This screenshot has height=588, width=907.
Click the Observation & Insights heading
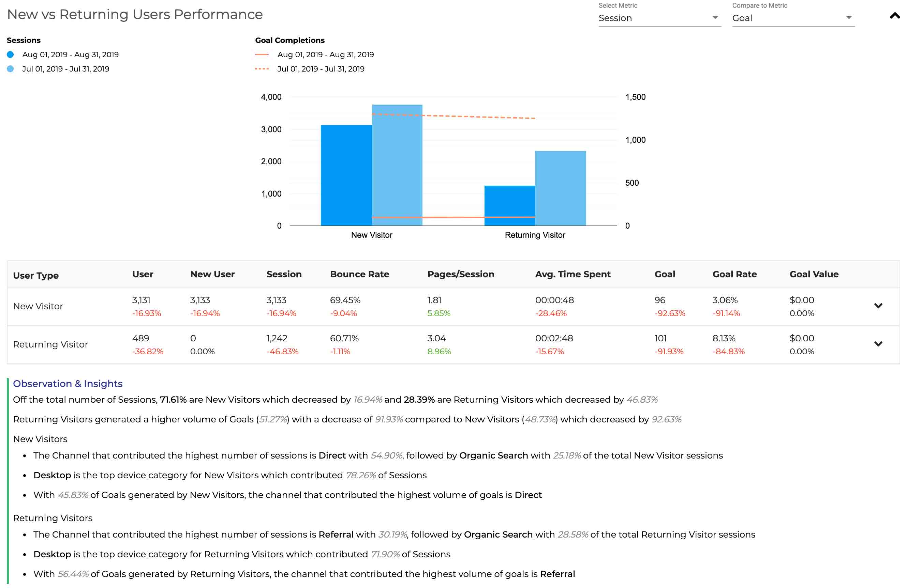pyautogui.click(x=68, y=384)
